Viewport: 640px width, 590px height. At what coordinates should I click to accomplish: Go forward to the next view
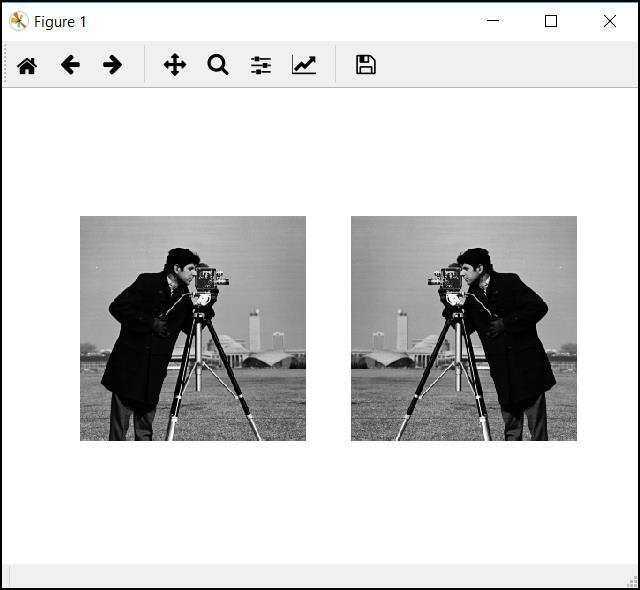point(112,65)
